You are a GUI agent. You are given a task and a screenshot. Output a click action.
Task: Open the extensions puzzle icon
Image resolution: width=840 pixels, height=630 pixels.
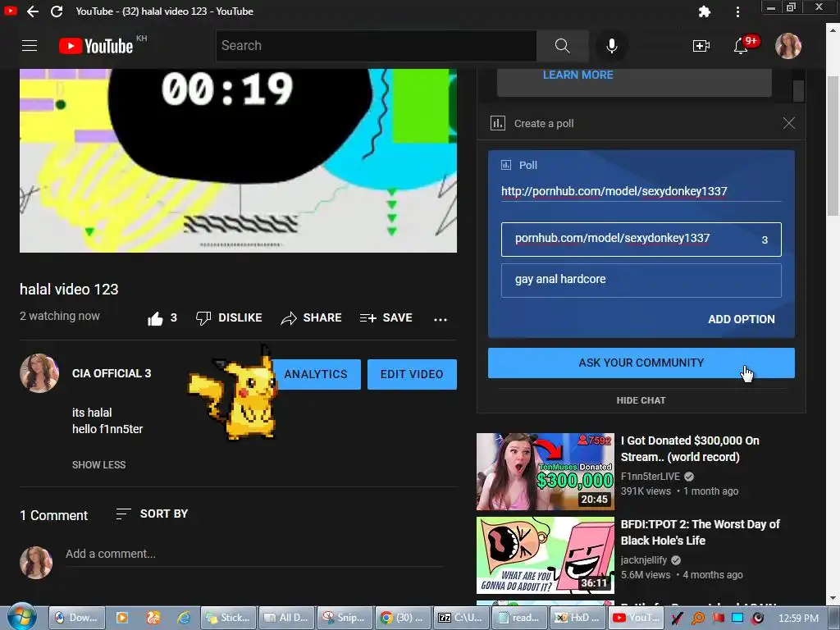705,11
